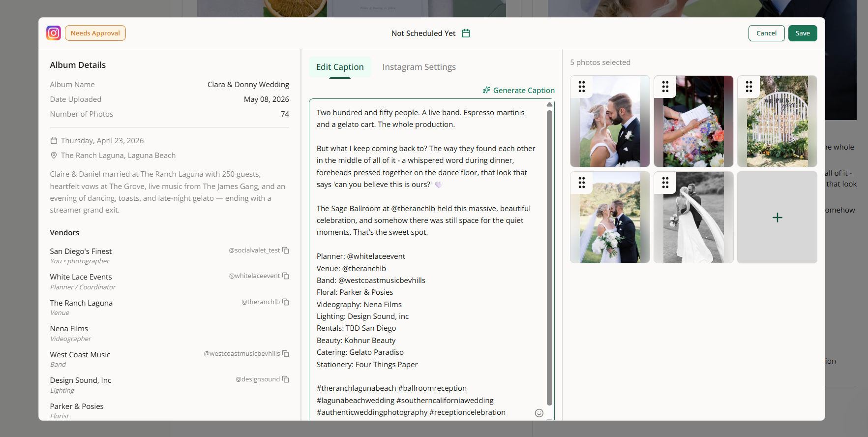Image resolution: width=868 pixels, height=437 pixels.
Task: Open the emoji picker in caption
Action: (539, 413)
